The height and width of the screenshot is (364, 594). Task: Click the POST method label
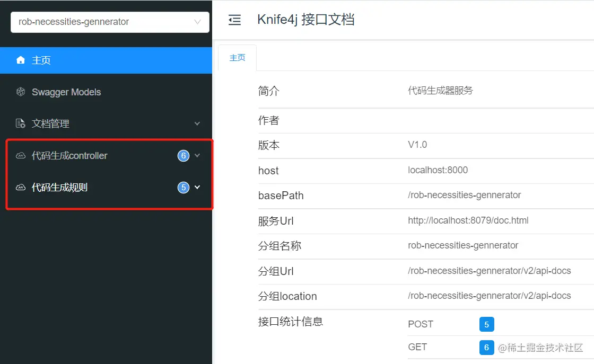tap(421, 324)
